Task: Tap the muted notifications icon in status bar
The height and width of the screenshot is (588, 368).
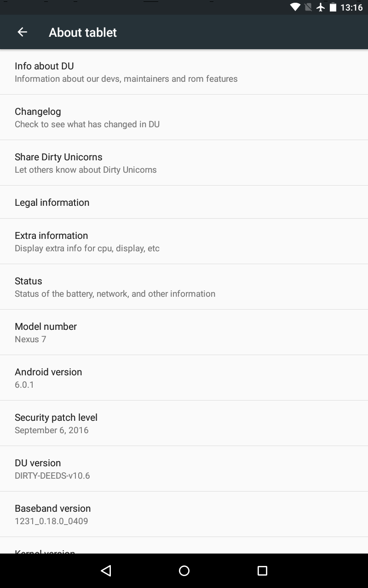Action: (x=307, y=7)
